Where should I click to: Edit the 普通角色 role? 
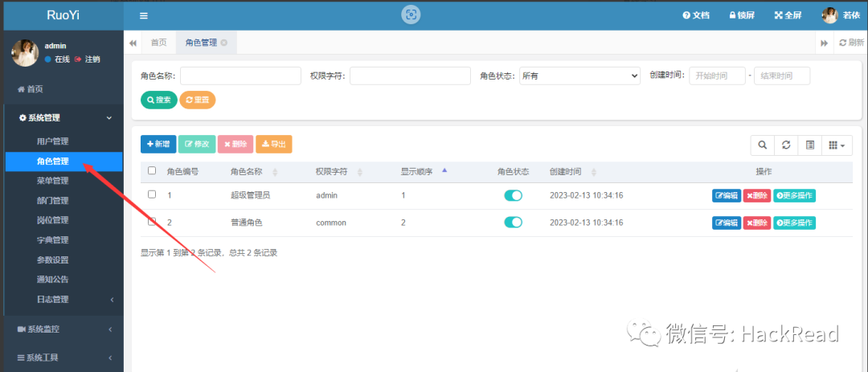(x=727, y=223)
